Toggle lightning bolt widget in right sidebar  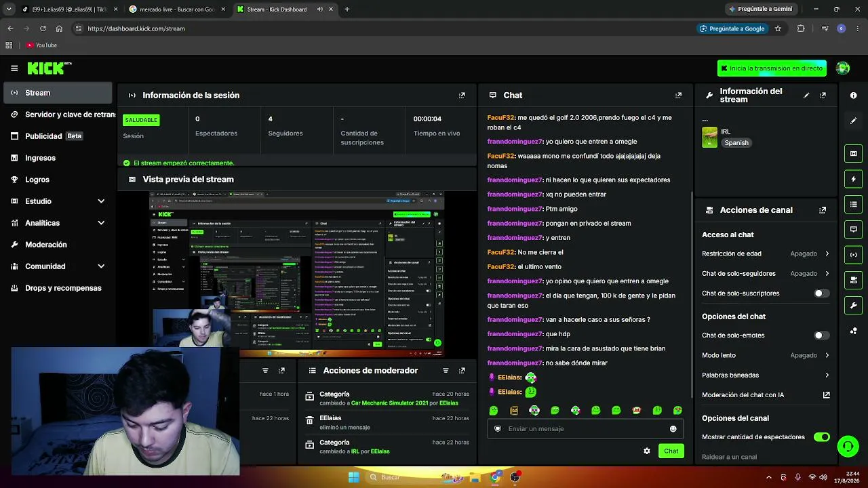853,179
